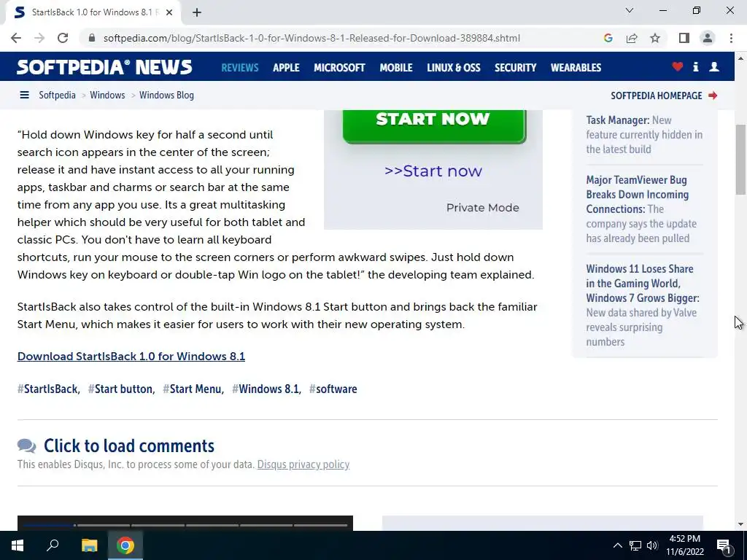The image size is (747, 560).
Task: Reload the current page
Action: coord(63,38)
